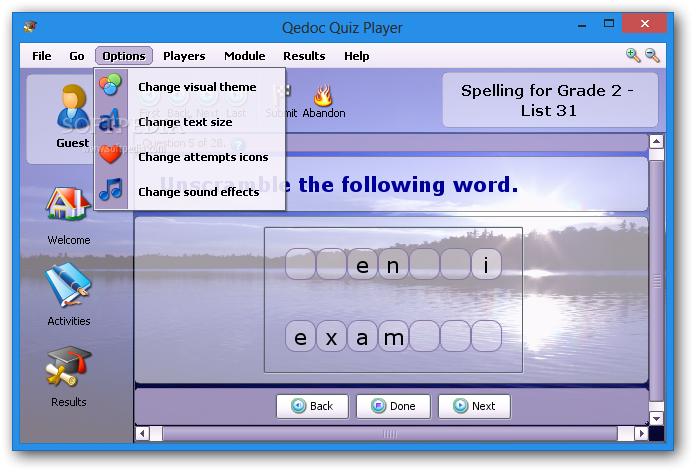Maximize the Qedoc Quiz Player window
Screen dimensions: 694x471
pos(609,23)
